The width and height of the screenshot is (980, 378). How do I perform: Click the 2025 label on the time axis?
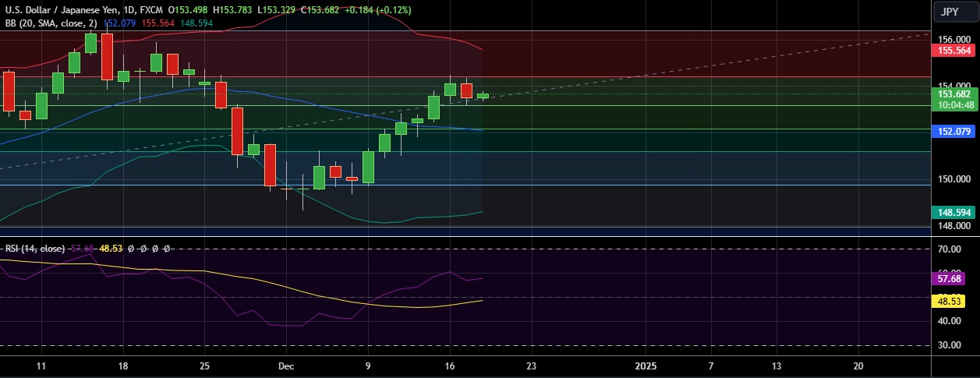[646, 366]
